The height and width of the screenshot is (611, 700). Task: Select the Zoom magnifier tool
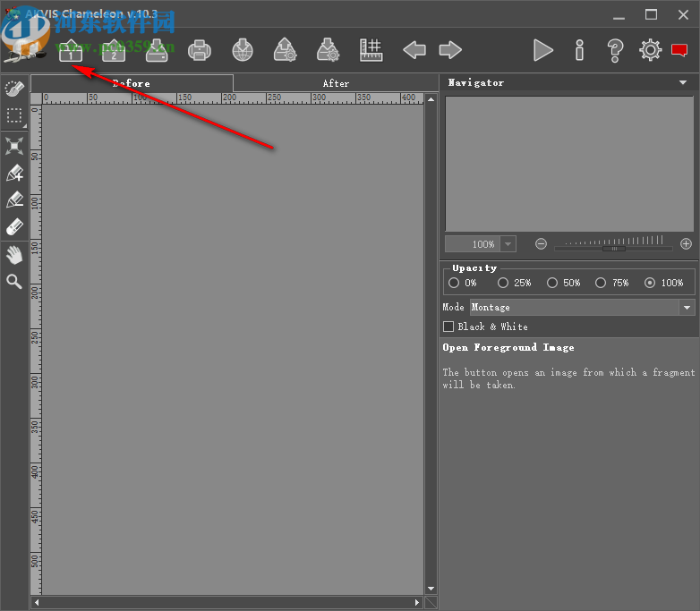click(14, 282)
